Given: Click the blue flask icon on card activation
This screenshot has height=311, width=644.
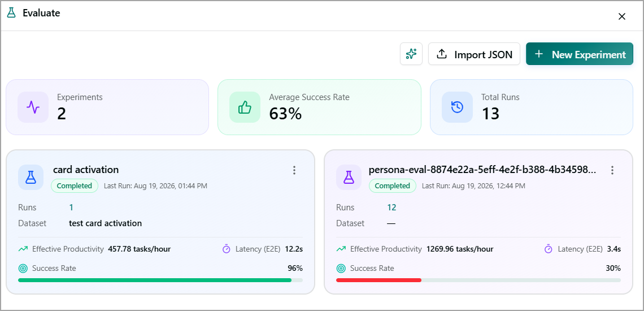Looking at the screenshot, I should (31, 178).
